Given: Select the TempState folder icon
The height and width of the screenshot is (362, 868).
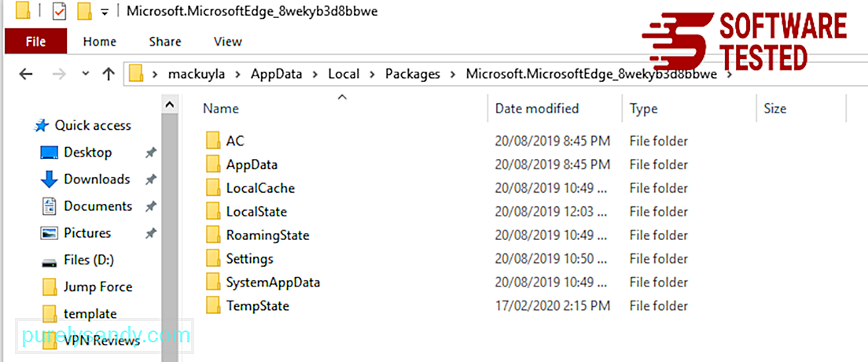Looking at the screenshot, I should click(213, 305).
